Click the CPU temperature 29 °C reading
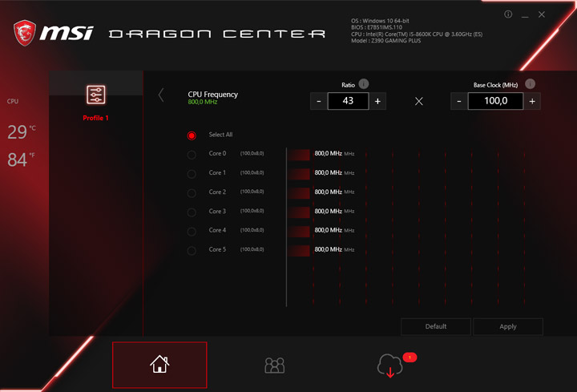Viewport: 577px width, 392px height. 22,131
